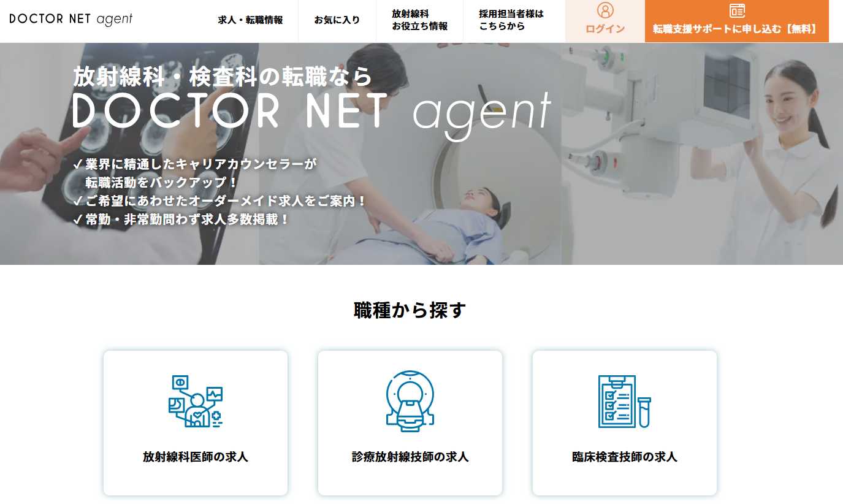Viewport: 843px width, 504px height.
Task: Open 臨床検査技師の求人 link
Action: [x=625, y=457]
